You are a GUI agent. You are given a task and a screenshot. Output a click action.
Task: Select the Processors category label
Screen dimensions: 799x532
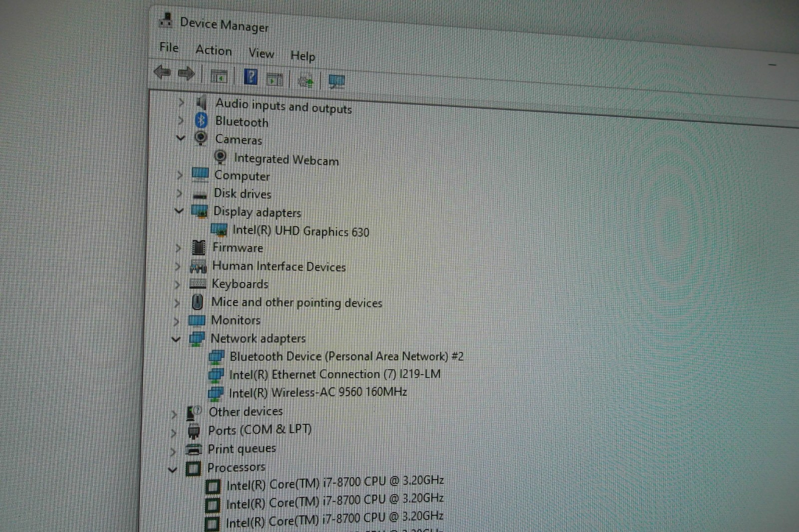click(x=236, y=468)
